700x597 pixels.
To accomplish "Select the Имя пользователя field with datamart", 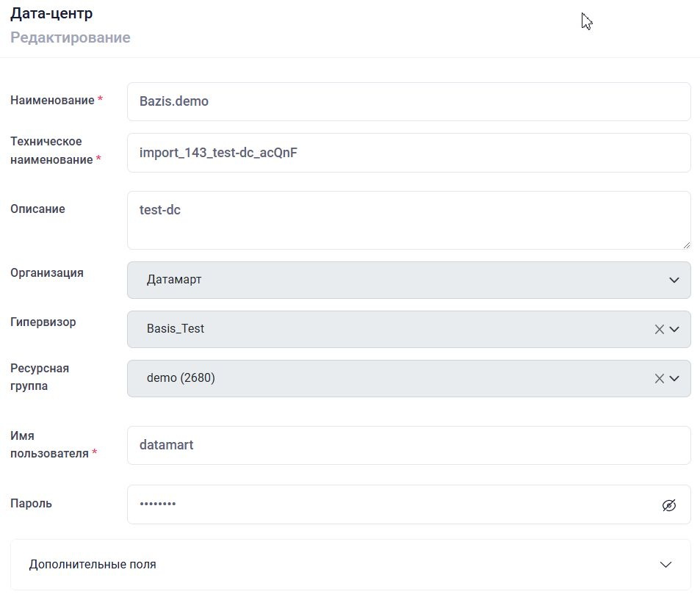I will click(408, 445).
